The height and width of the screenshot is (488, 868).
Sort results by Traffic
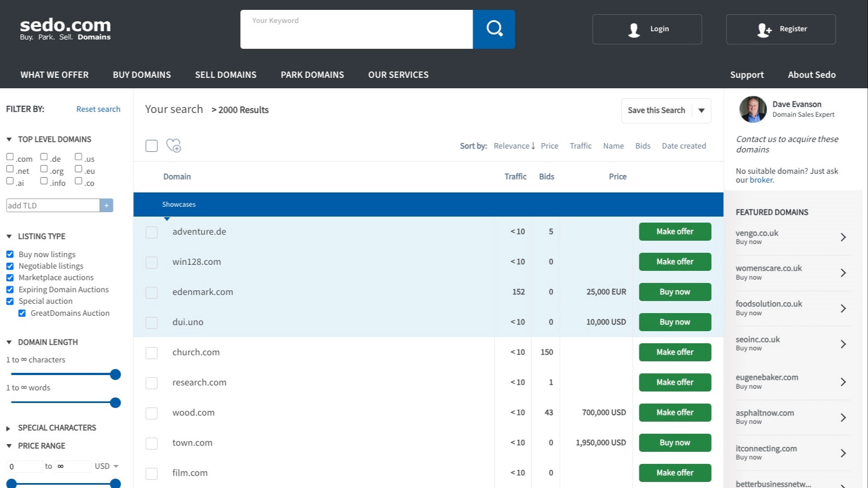[x=581, y=146]
